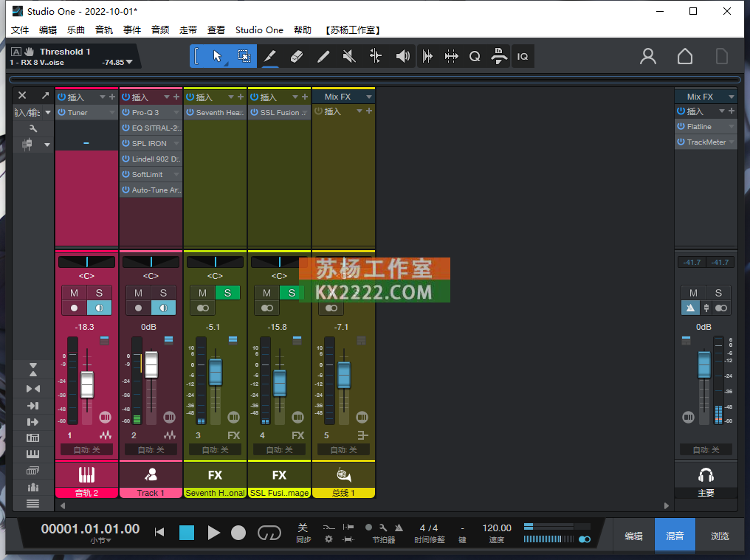Go to the Start page home icon

coord(685,56)
